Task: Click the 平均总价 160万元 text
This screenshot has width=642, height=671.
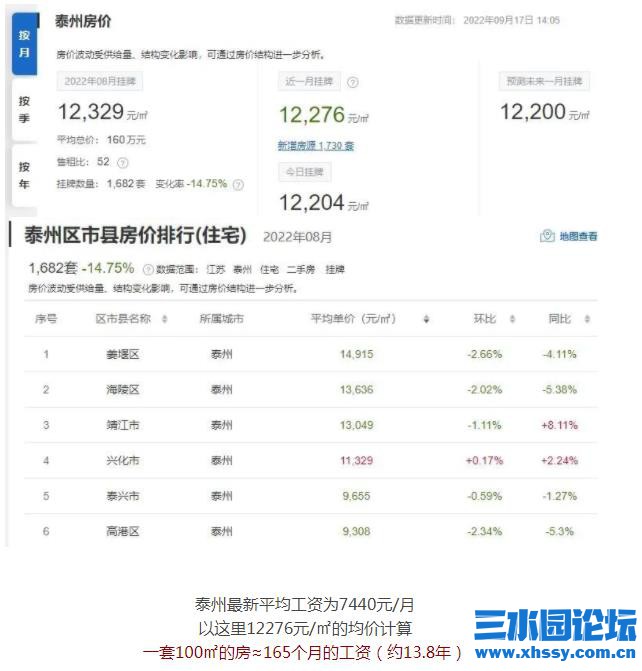Action: 101,140
